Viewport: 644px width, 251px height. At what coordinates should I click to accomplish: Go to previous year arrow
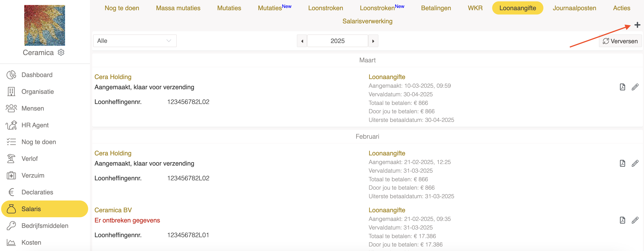click(302, 41)
